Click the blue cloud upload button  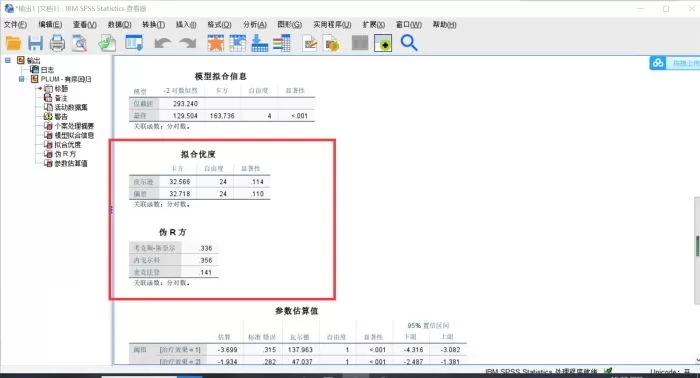658,63
